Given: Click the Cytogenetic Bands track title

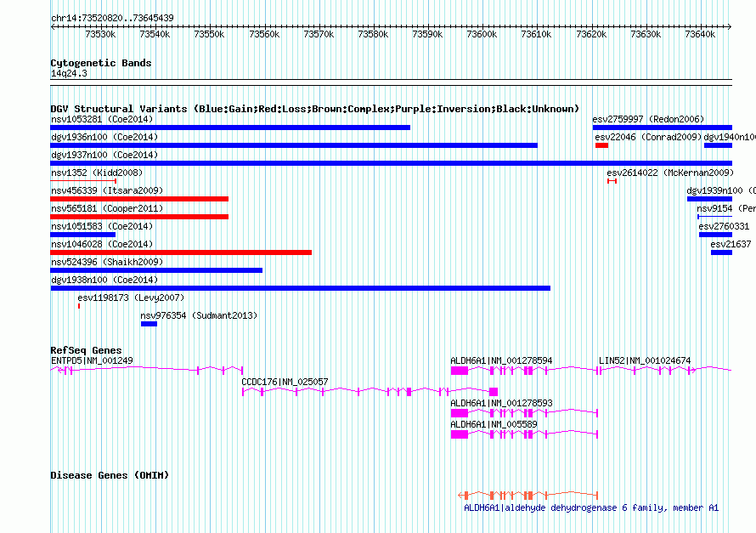Looking at the screenshot, I should [x=101, y=63].
